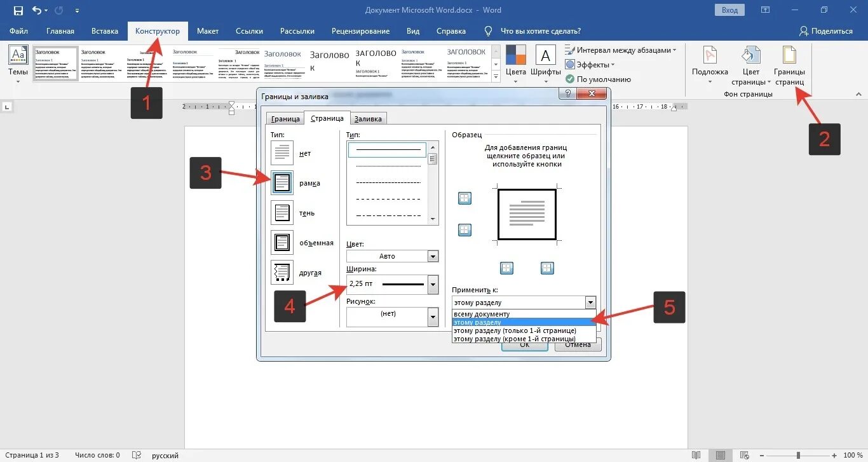Viewport: 868px width, 462px height.
Task: Switch to the Главная ribbon tab
Action: pyautogui.click(x=60, y=31)
